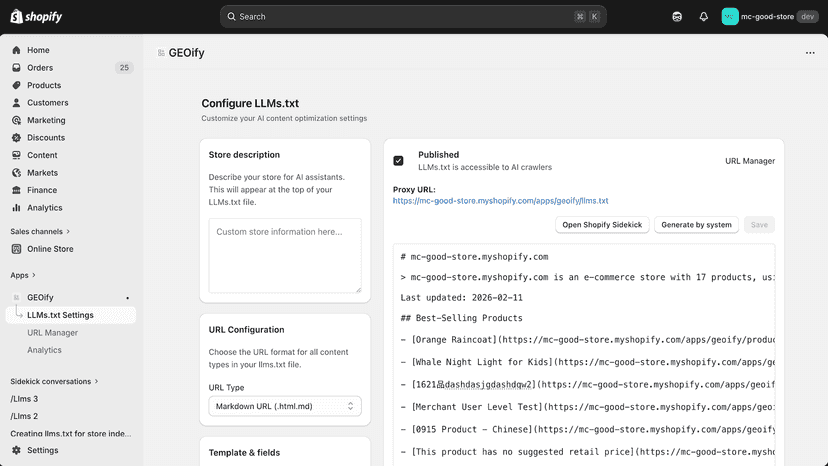
Task: Open Markets in the sidebar
Action: (x=42, y=173)
